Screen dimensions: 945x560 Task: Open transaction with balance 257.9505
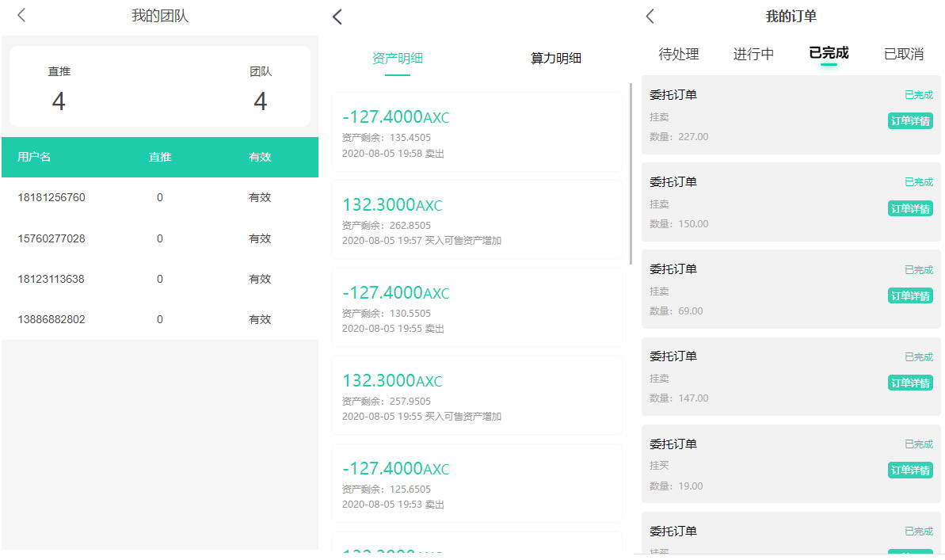coord(477,395)
